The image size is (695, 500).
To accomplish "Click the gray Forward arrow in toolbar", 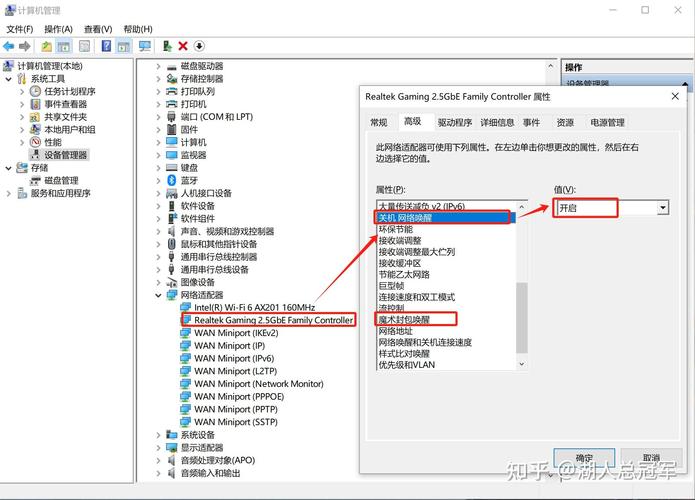I will click(x=25, y=46).
